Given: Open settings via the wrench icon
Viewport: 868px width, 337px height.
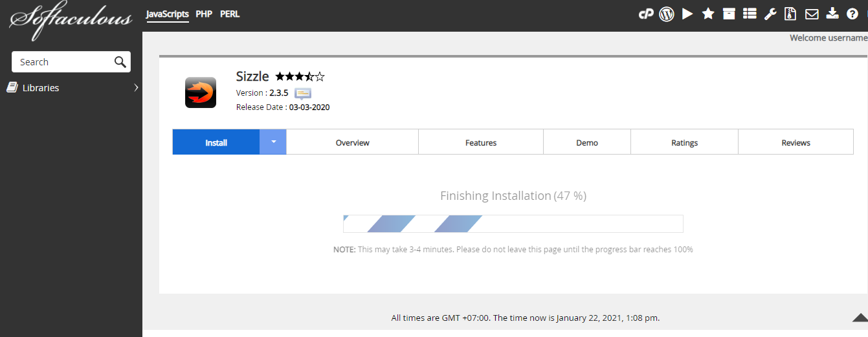Looking at the screenshot, I should click(x=770, y=14).
